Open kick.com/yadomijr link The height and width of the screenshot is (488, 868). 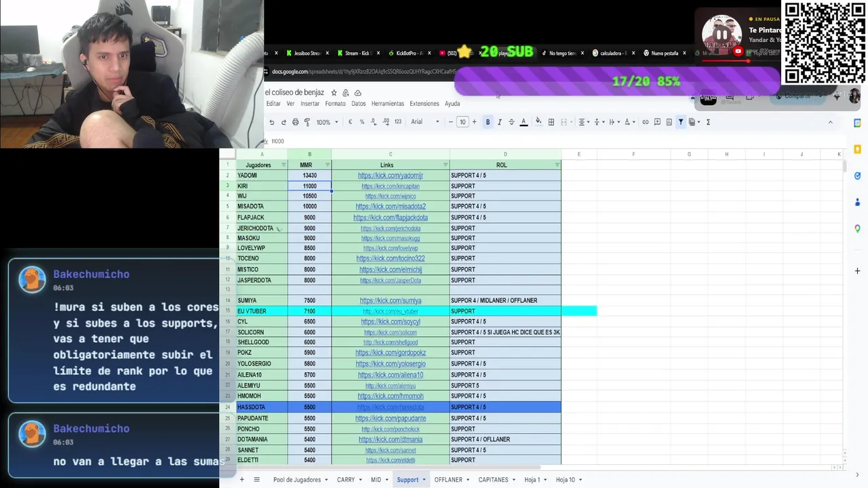pos(391,176)
